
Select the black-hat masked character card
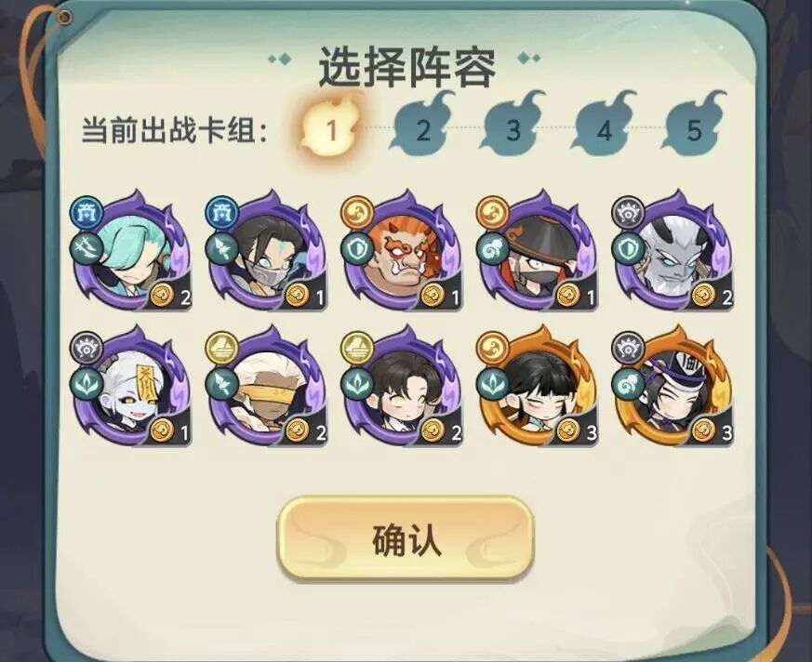pyautogui.click(x=538, y=252)
